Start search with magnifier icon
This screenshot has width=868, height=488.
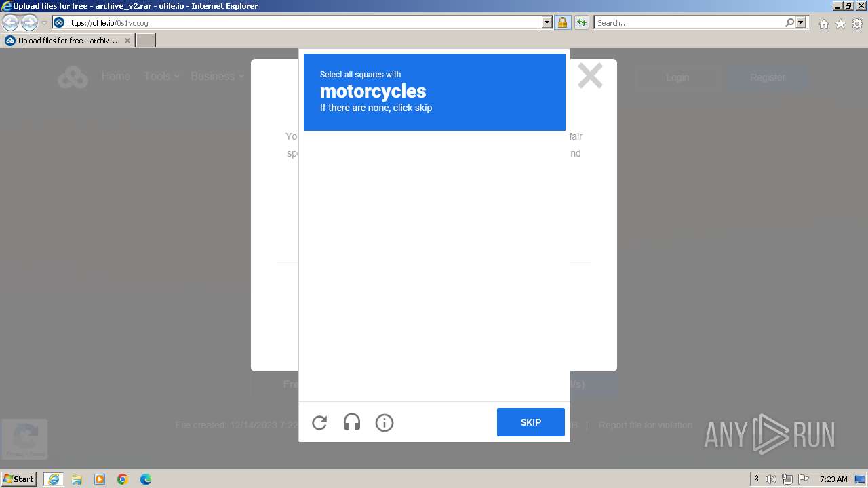(x=789, y=22)
